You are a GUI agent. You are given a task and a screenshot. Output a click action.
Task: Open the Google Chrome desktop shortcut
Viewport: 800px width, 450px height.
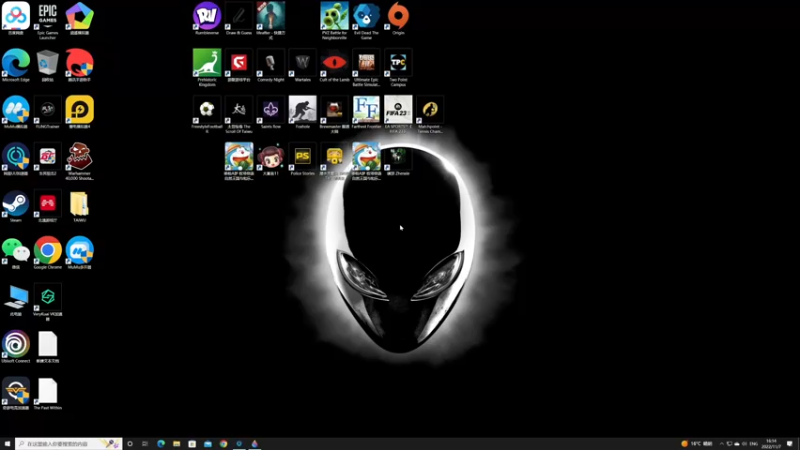coord(47,253)
